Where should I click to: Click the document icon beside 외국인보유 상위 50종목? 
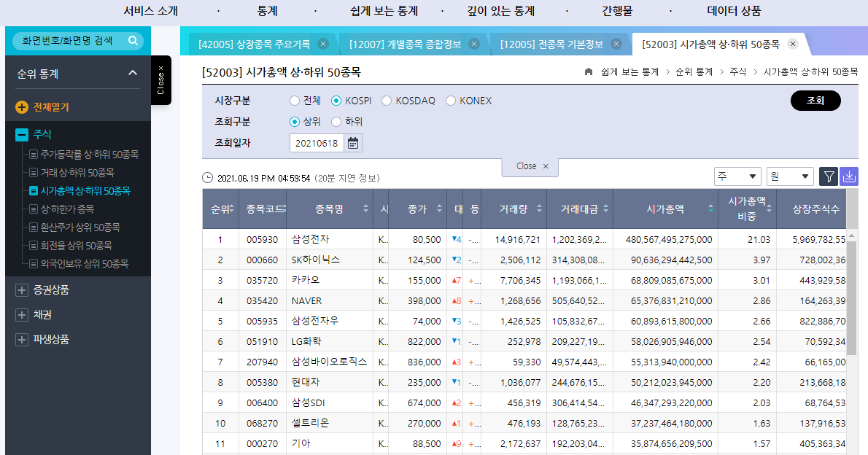pyautogui.click(x=34, y=264)
